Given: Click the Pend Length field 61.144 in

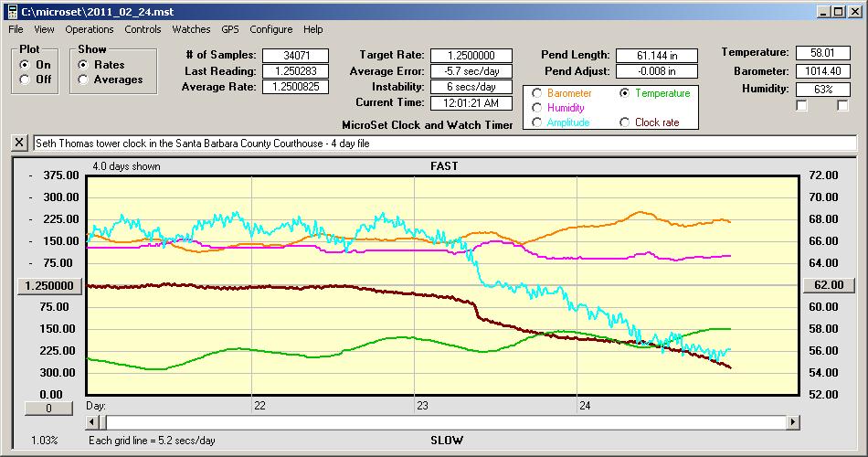Looking at the screenshot, I should pyautogui.click(x=657, y=56).
